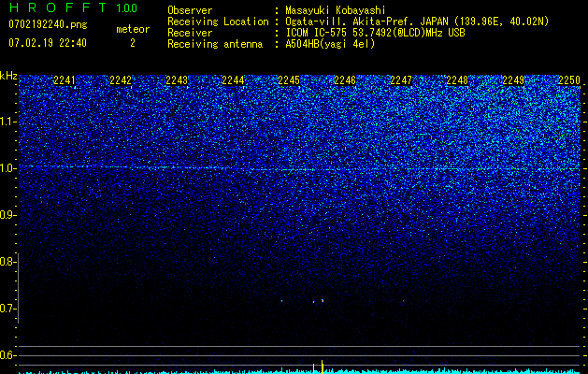Select the ICOM IC-575 53.7492 MHz USB text
Image resolution: width=588 pixels, height=374 pixels.
tap(375, 33)
